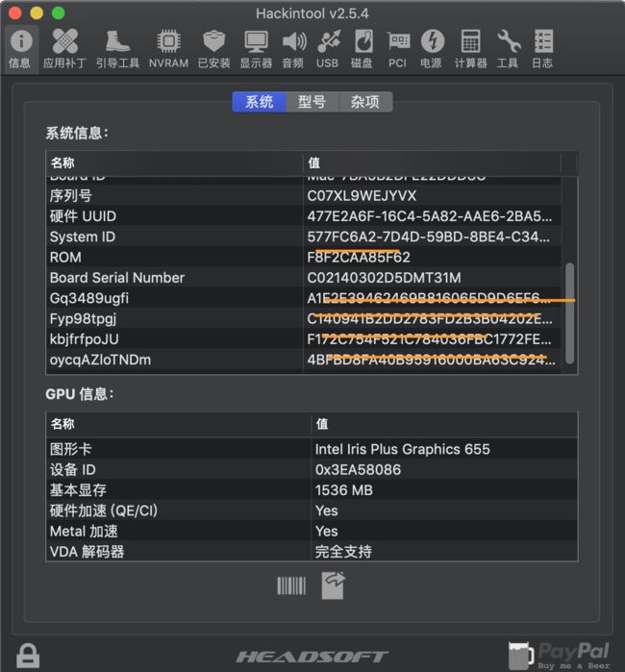The width and height of the screenshot is (625, 672).
Task: Select serial value C07XL9WEJYVX
Action: click(x=362, y=196)
